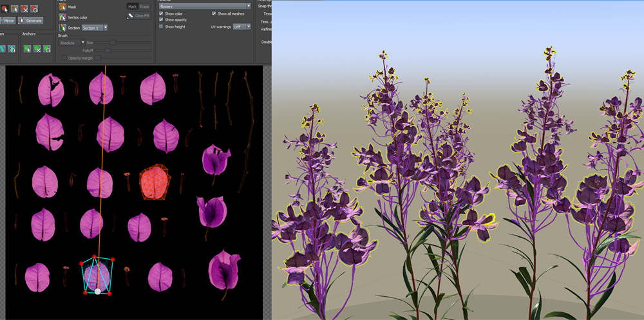
Task: Expand the Section 1 dropdown
Action: pos(95,28)
